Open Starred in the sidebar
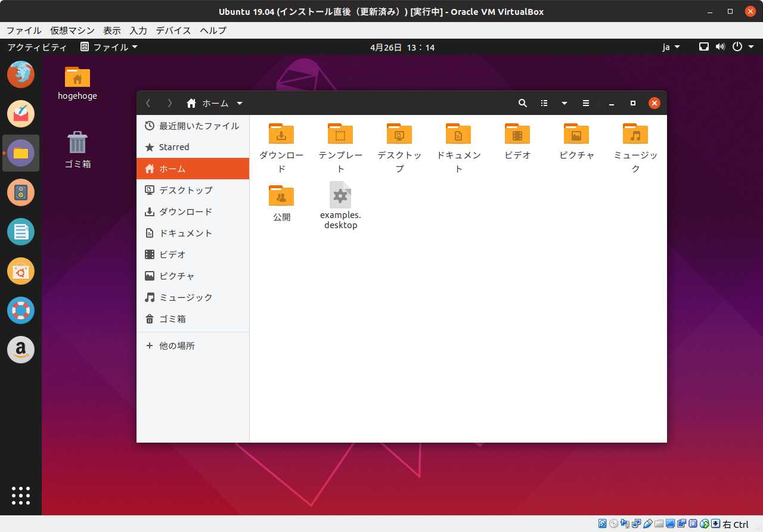The height and width of the screenshot is (532, 763). [x=193, y=147]
